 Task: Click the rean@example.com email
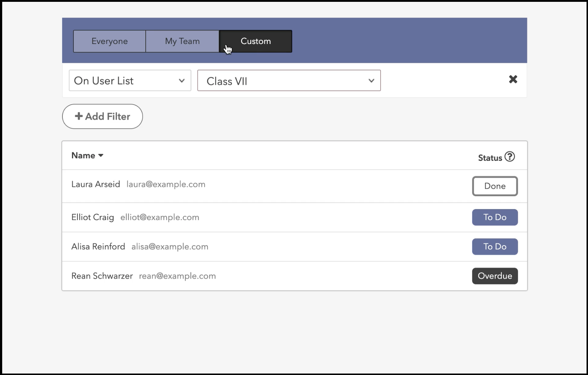click(x=177, y=276)
